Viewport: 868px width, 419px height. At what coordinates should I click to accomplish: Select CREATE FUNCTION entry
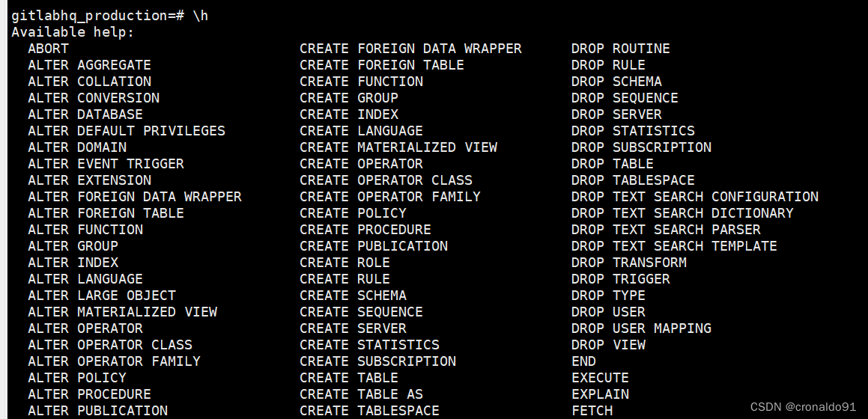(x=362, y=82)
